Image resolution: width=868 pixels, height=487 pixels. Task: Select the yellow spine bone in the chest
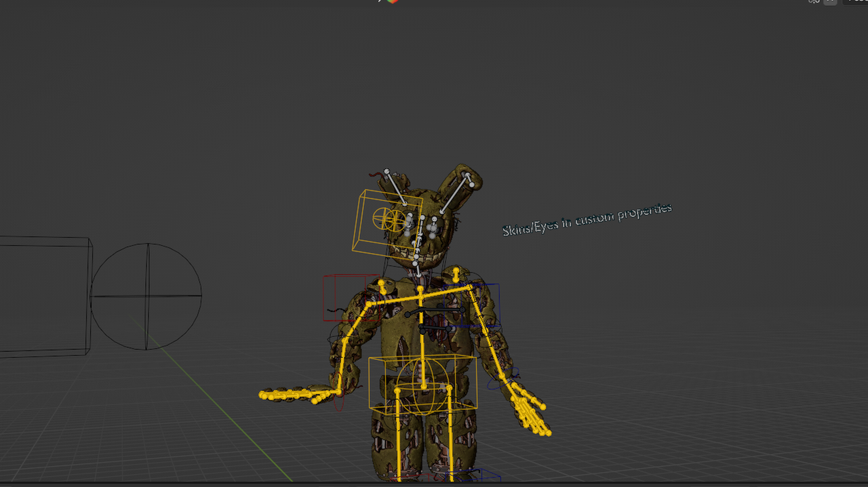421,337
